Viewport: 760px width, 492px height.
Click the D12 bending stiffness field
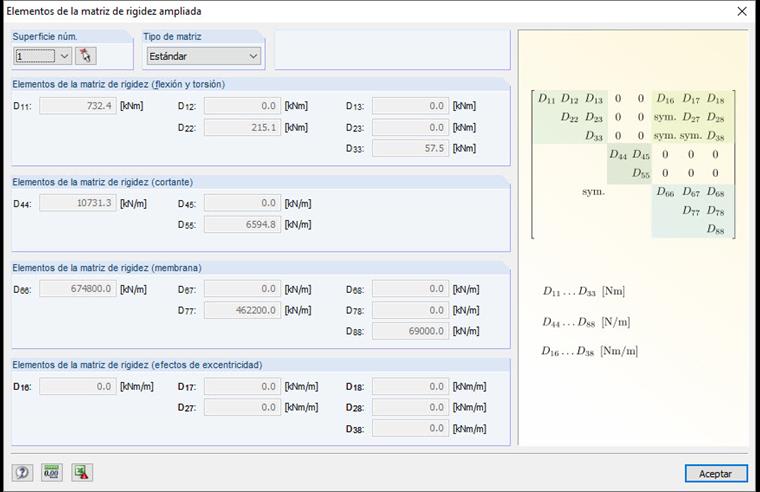tap(242, 106)
